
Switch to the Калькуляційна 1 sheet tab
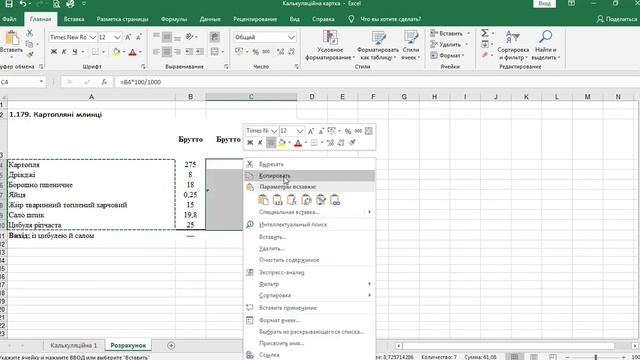pyautogui.click(x=74, y=345)
